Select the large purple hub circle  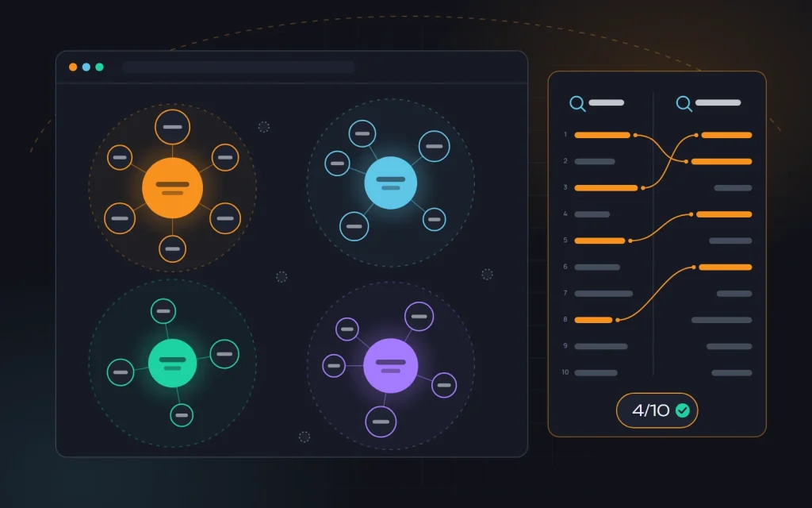coord(390,366)
